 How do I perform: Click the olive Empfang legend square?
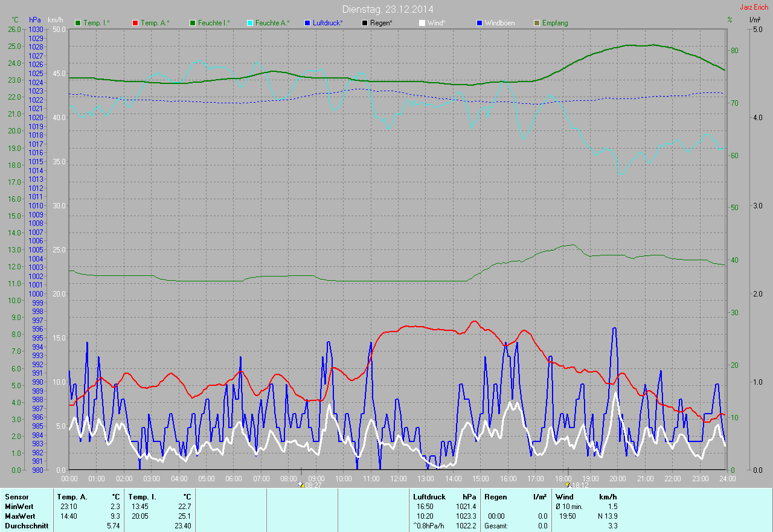(536, 23)
